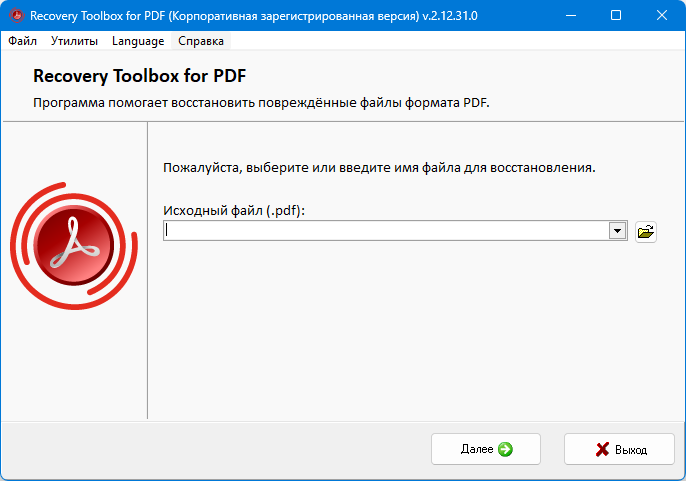Click the Выход button

coord(619,449)
